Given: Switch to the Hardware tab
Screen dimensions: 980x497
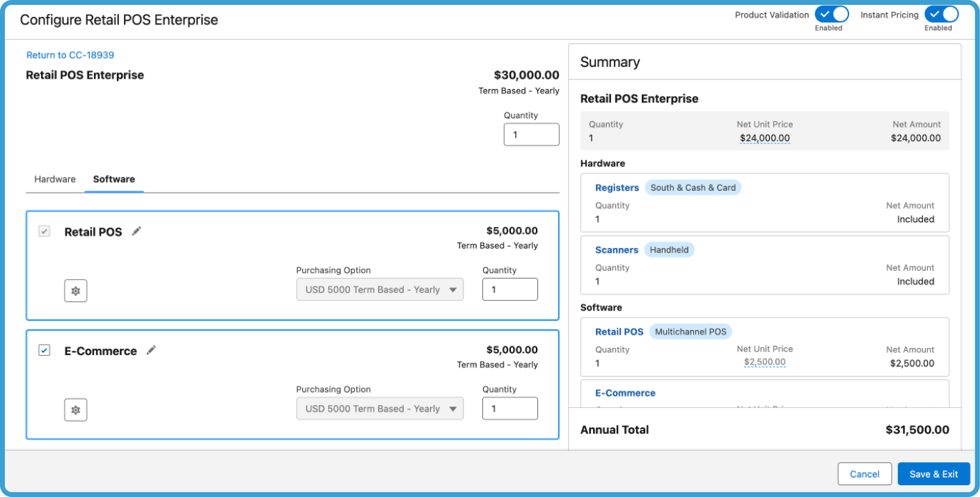Looking at the screenshot, I should point(55,179).
